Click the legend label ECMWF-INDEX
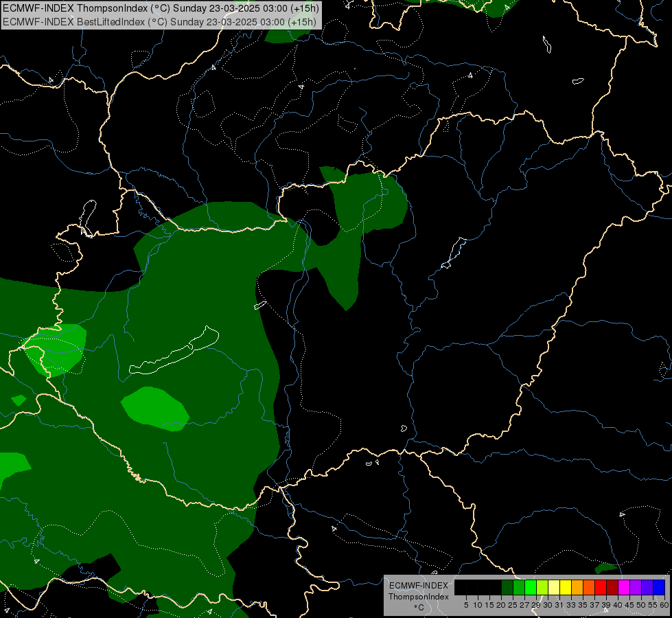Viewport: 672px width, 618px height. tap(418, 586)
